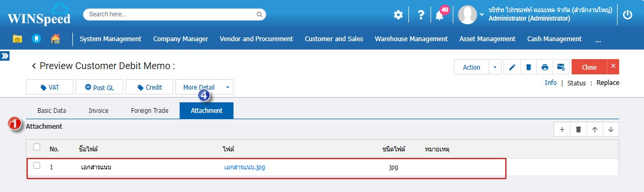Click the help question mark icon
Image resolution: width=644 pixels, height=192 pixels.
[x=421, y=15]
